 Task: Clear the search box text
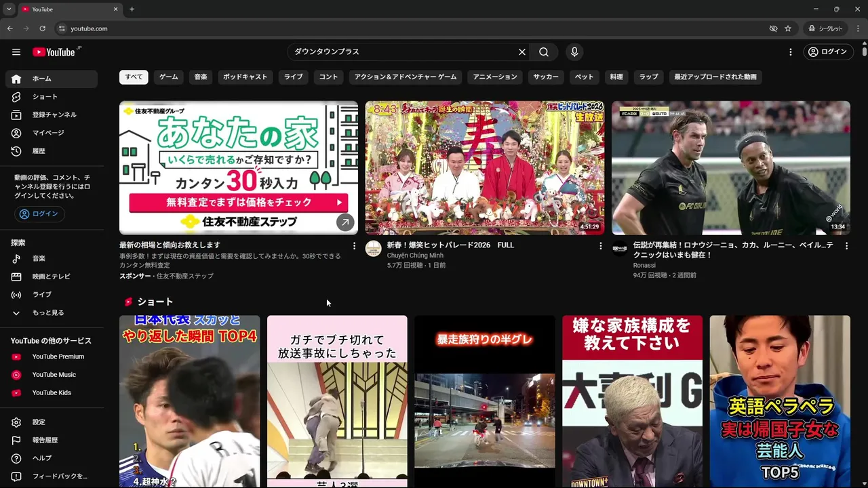[x=522, y=52]
